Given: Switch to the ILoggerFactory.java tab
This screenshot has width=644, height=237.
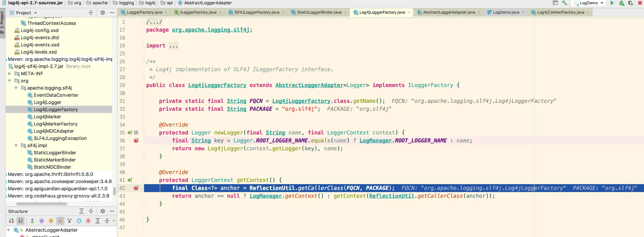Looking at the screenshot, I should point(198,12).
